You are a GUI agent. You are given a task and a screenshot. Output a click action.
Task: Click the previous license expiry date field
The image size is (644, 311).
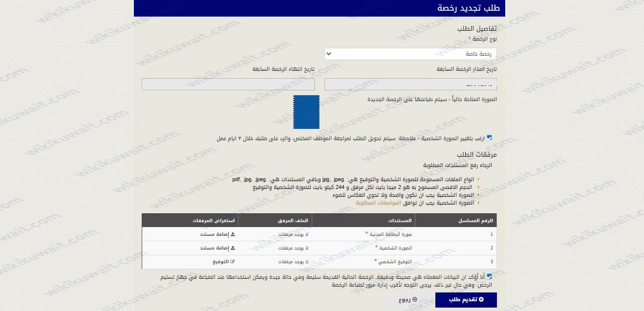tap(228, 83)
